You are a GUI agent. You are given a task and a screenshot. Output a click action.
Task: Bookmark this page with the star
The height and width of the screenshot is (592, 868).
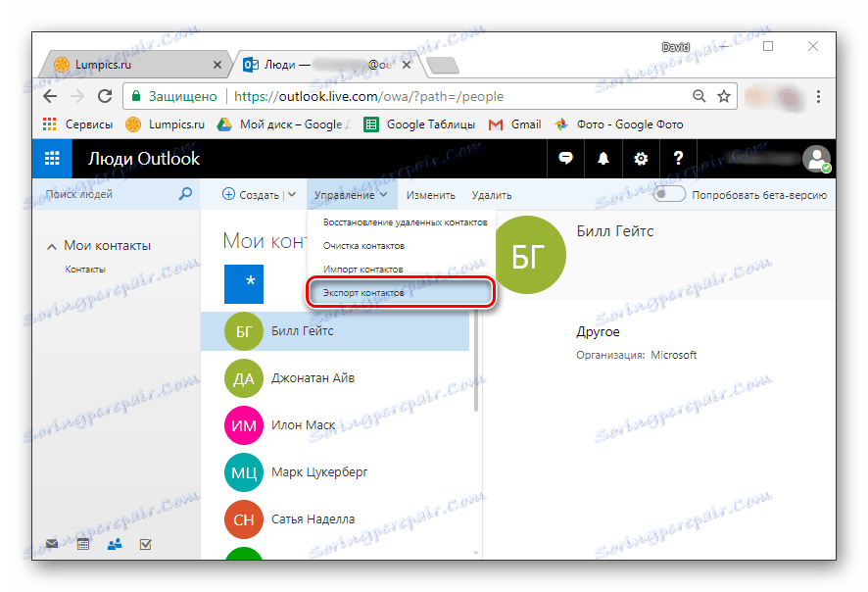tap(724, 96)
